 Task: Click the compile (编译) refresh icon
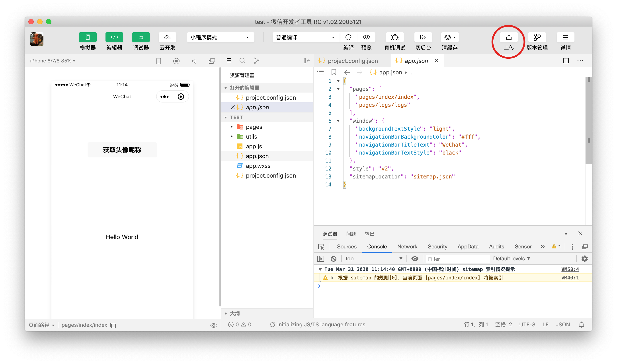tap(348, 37)
